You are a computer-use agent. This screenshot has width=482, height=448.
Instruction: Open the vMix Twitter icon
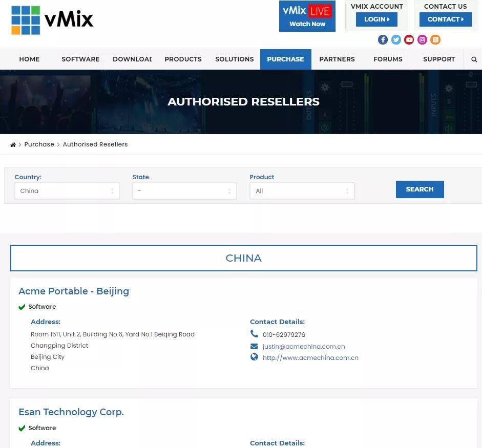coord(396,39)
